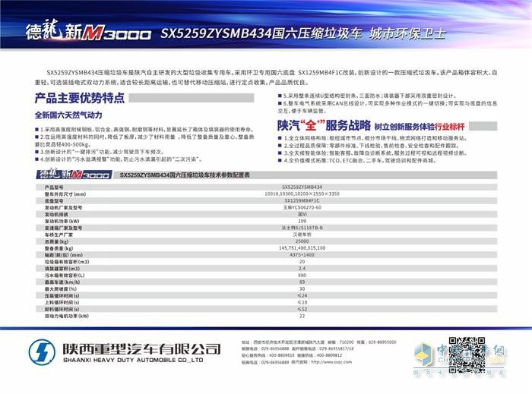Click the 双动力电机功率(kW) row label

coord(67,316)
